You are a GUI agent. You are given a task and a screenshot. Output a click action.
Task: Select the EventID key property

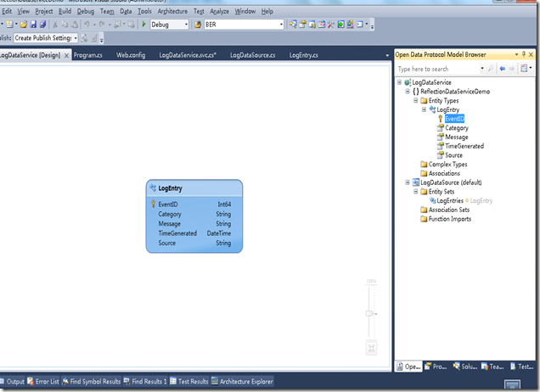[455, 119]
